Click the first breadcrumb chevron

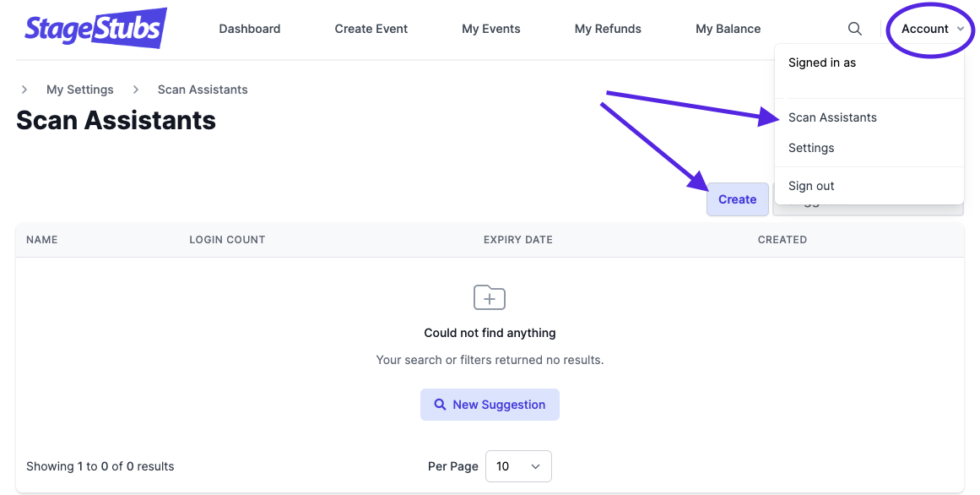coord(24,90)
